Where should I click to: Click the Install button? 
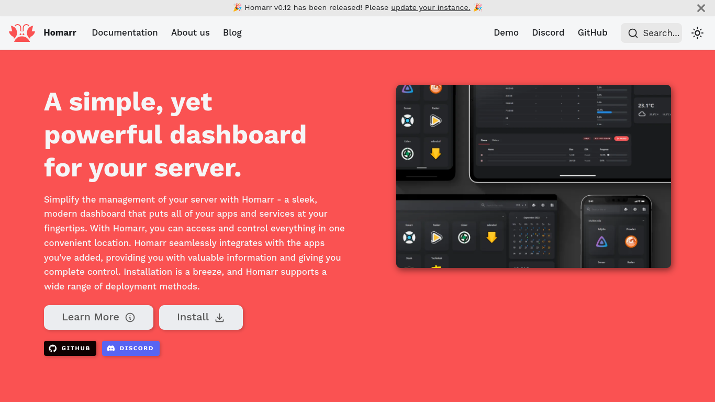[201, 317]
